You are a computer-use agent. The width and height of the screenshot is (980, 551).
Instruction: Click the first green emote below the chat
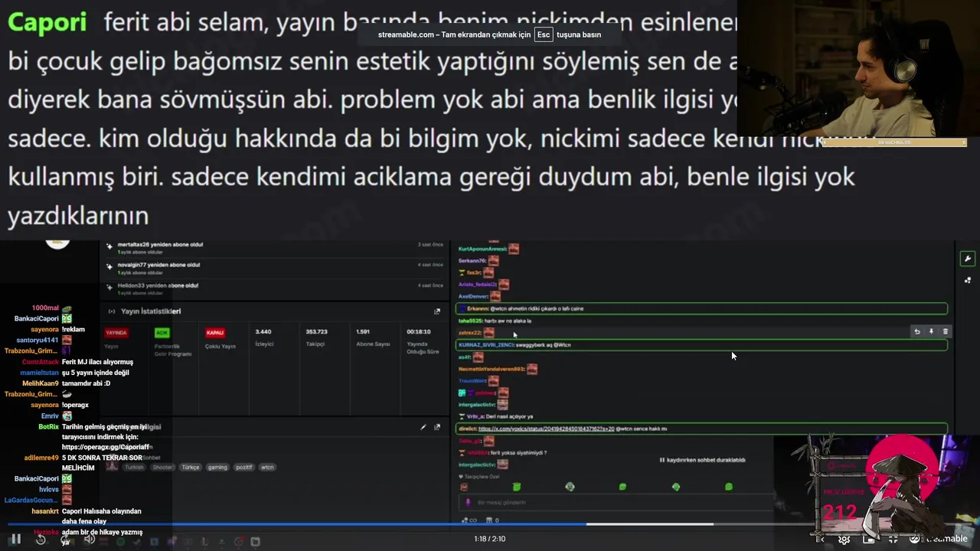point(517,487)
